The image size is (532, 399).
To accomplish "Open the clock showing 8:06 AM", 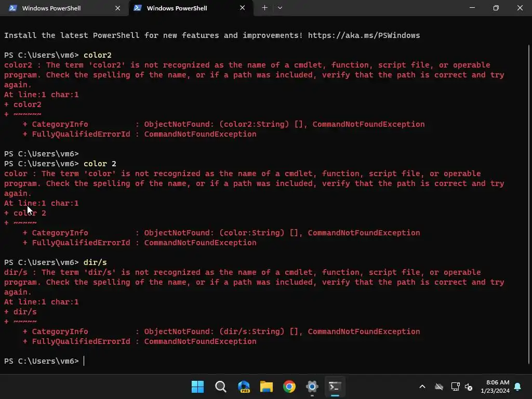I will 495,387.
